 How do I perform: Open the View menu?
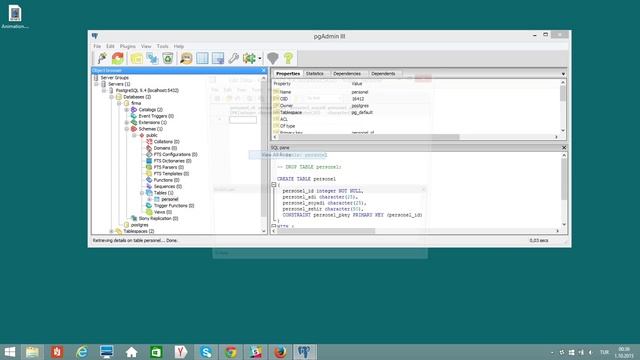click(x=146, y=46)
